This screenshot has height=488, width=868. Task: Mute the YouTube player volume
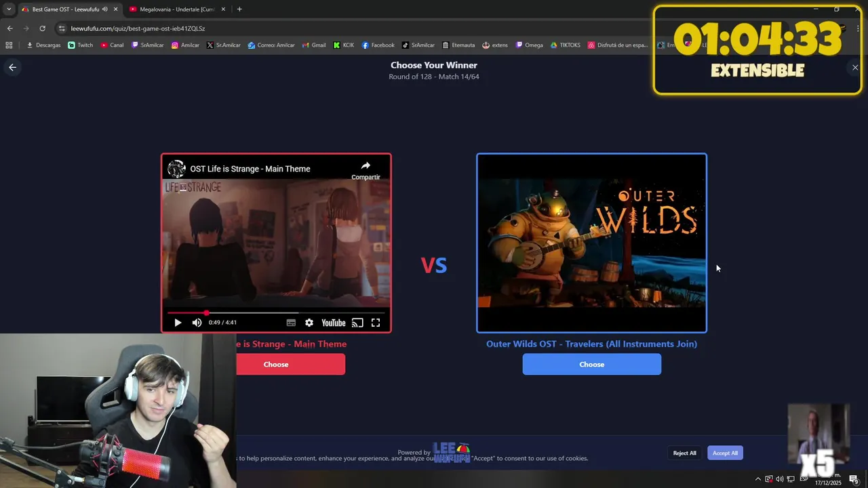197,323
